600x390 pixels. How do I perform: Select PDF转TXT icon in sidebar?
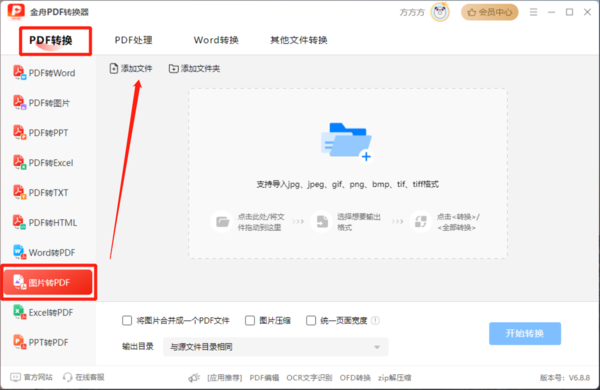(x=19, y=192)
